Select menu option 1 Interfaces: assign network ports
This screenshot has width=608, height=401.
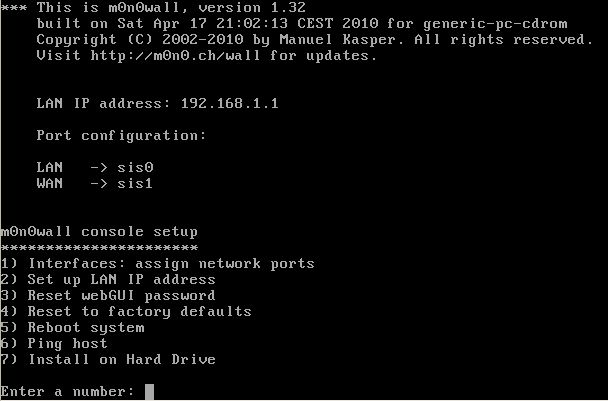(157, 264)
